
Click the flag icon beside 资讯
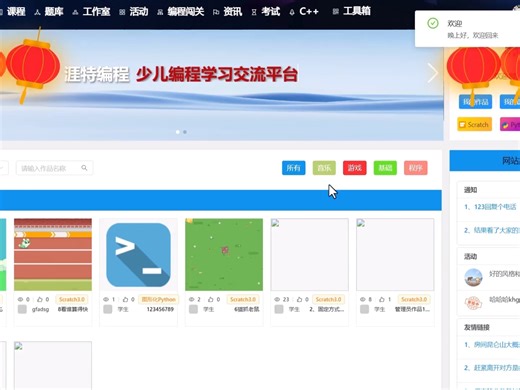pos(216,12)
